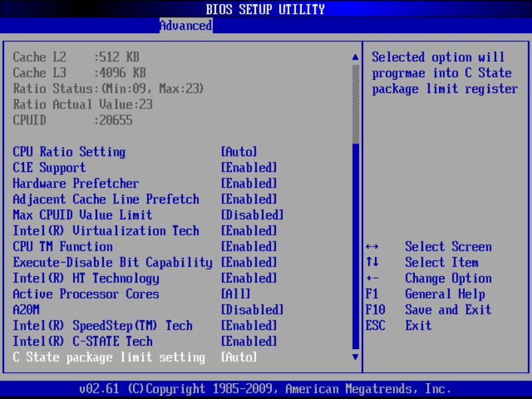This screenshot has width=532, height=399.
Task: Click the Ratio Actual Value:23 line
Action: pyautogui.click(x=82, y=104)
